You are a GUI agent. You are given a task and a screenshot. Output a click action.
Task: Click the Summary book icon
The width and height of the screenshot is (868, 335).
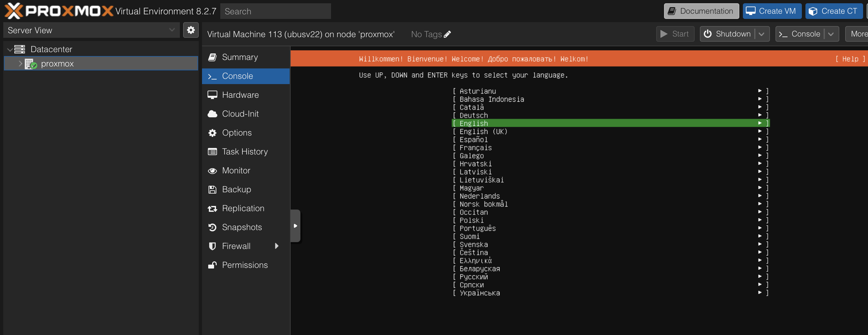(x=212, y=57)
